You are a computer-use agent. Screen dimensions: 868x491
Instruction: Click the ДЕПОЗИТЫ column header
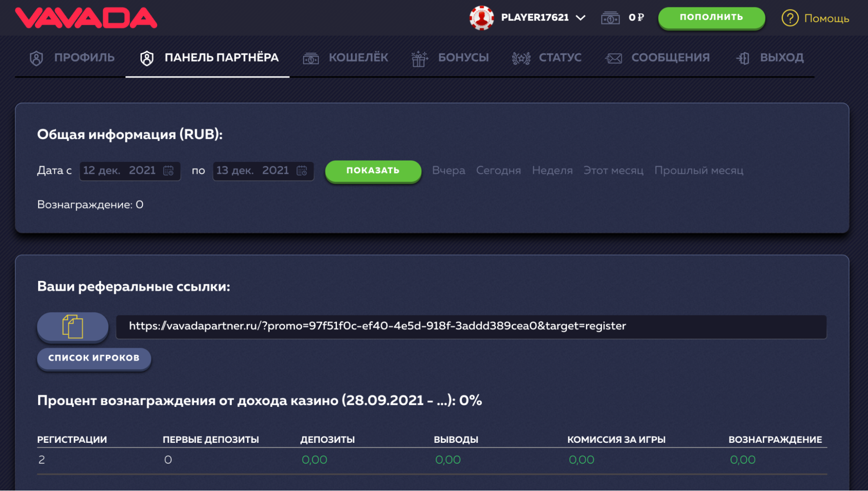pyautogui.click(x=327, y=439)
